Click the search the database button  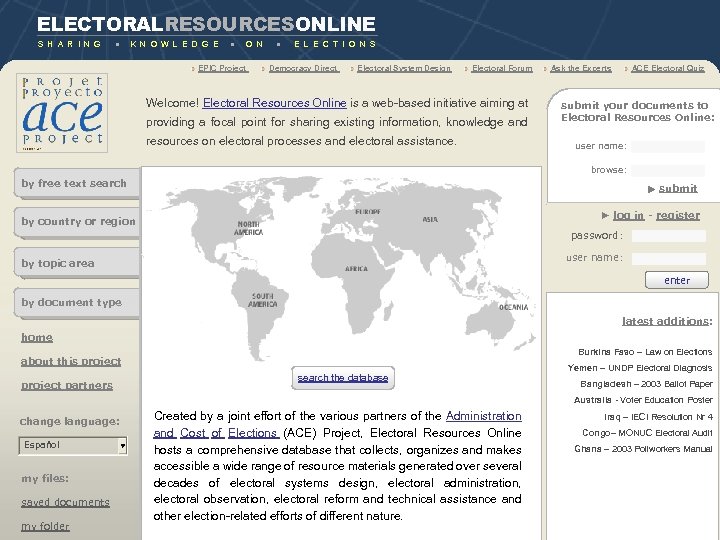point(343,378)
